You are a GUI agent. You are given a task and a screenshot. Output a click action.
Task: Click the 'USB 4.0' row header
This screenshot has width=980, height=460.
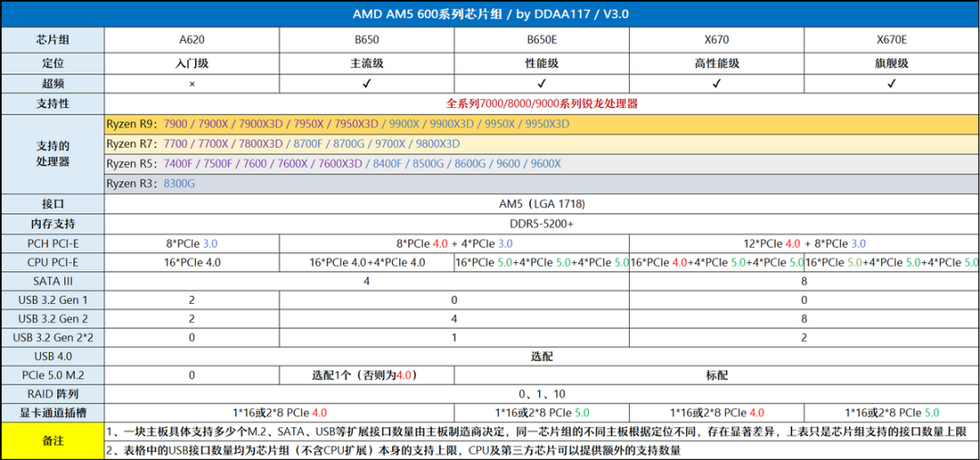click(x=53, y=357)
